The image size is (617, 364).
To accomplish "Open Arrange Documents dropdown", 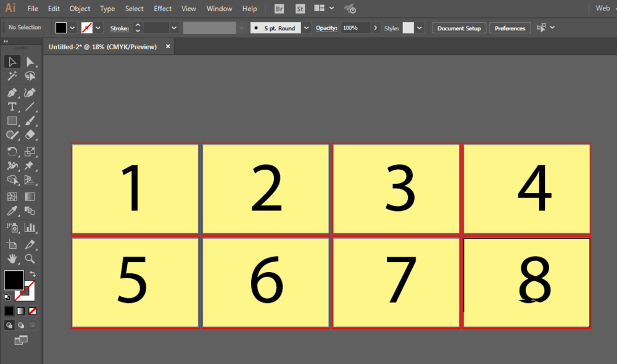I will pyautogui.click(x=325, y=8).
